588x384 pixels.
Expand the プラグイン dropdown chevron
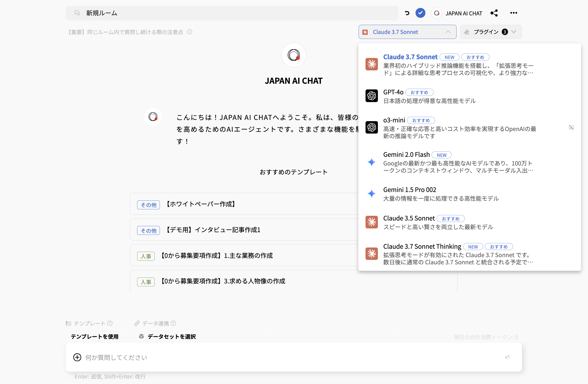click(514, 32)
